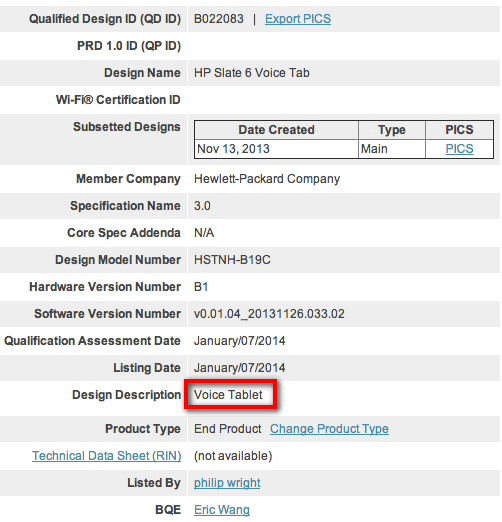Click the Product Type label
Screen dimensions: 502x522
143,429
